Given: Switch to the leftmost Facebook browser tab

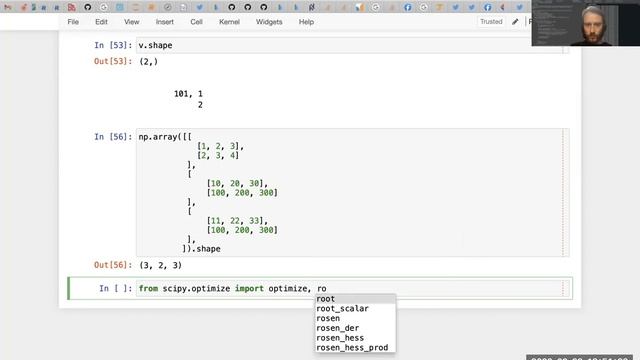Looking at the screenshot, I should tap(407, 7).
